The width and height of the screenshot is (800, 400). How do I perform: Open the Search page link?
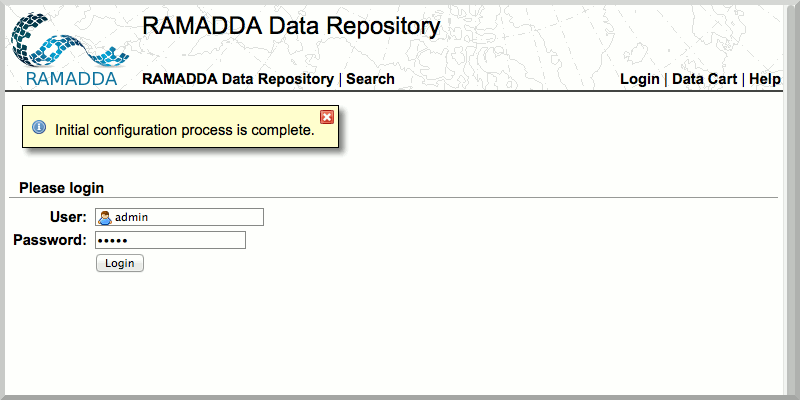(x=370, y=79)
